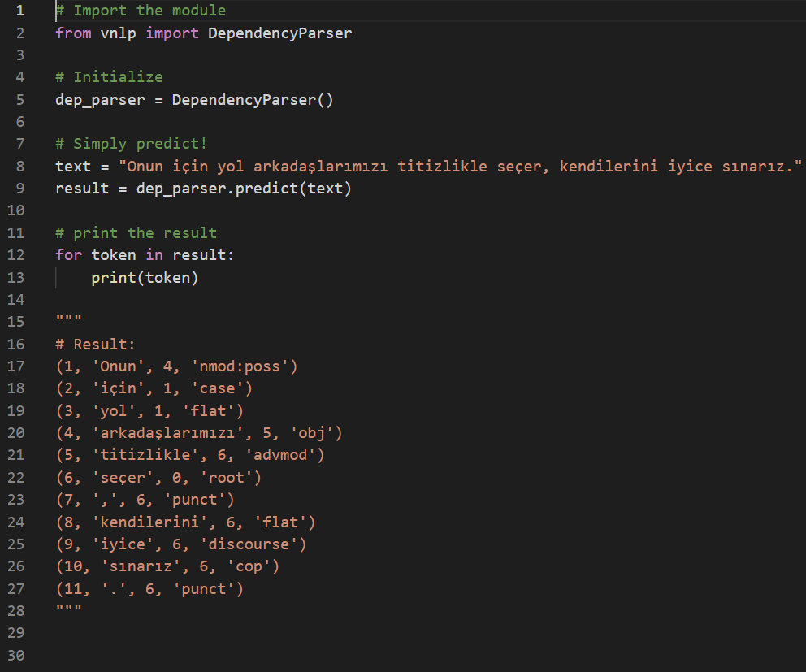Click the 'nmod:poss' label on line 17
The height and width of the screenshot is (672, 806).
coord(239,366)
